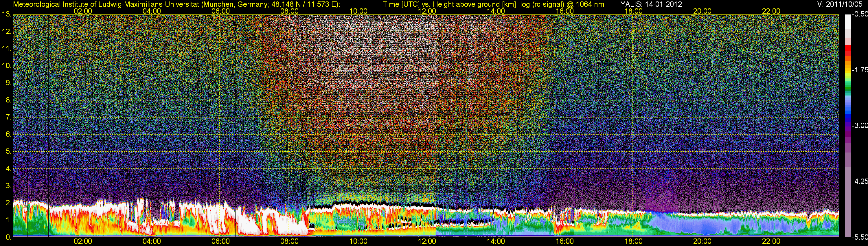Click the 06:00 label on the upper time axis
The width and height of the screenshot is (868, 246).
220,11
